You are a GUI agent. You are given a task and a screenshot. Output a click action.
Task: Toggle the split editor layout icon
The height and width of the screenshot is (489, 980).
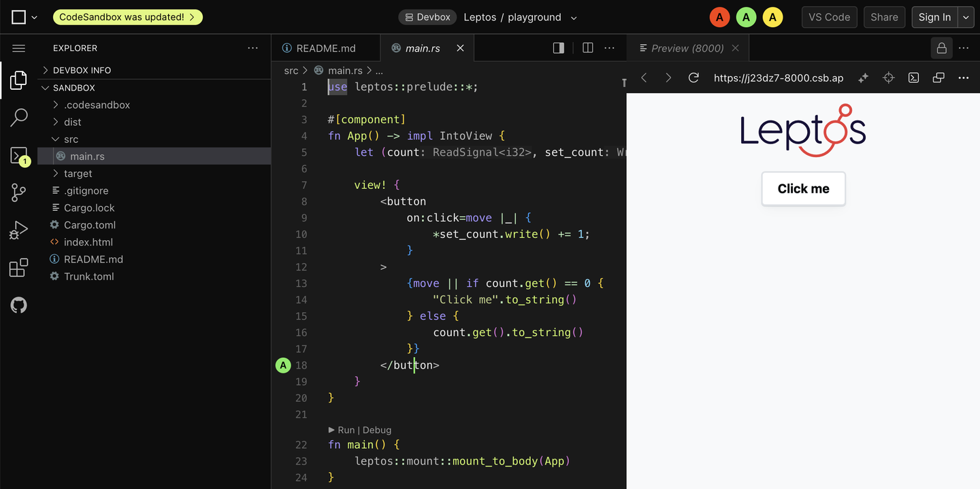coord(587,48)
